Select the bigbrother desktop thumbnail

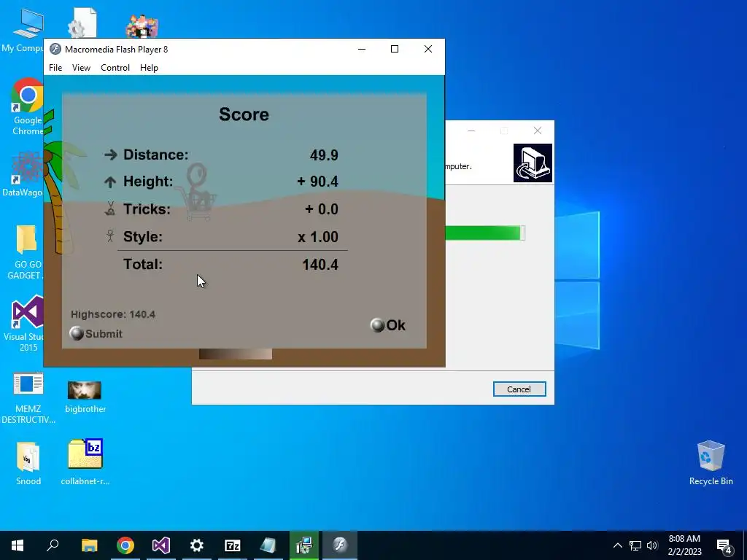coord(85,396)
